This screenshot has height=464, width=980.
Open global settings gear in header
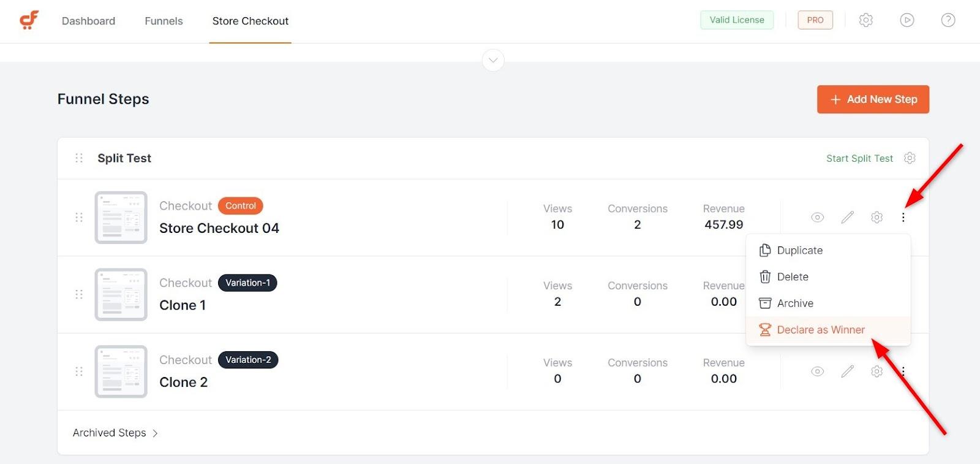[865, 20]
